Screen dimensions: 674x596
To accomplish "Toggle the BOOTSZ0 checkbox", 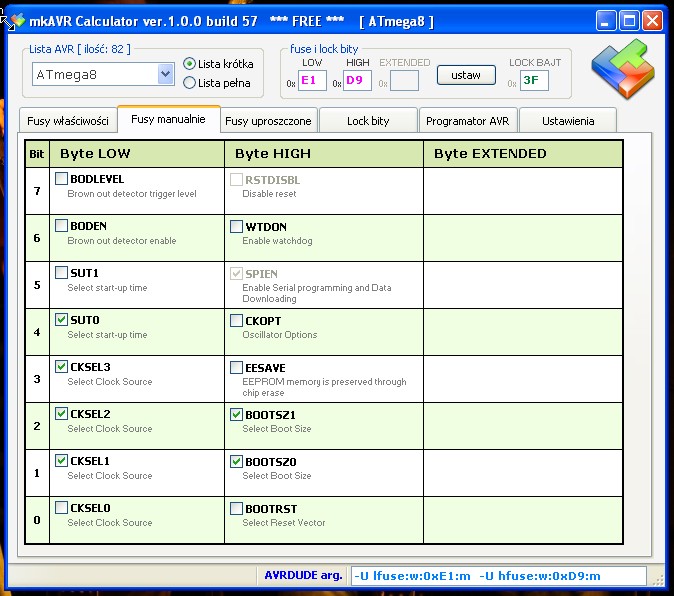I will click(236, 462).
